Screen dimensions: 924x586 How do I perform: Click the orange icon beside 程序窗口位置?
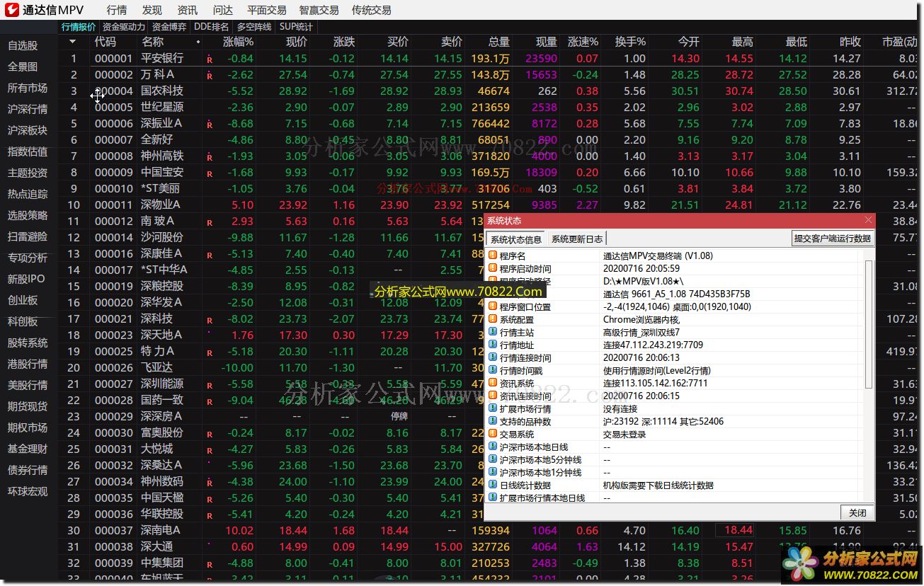click(x=493, y=306)
